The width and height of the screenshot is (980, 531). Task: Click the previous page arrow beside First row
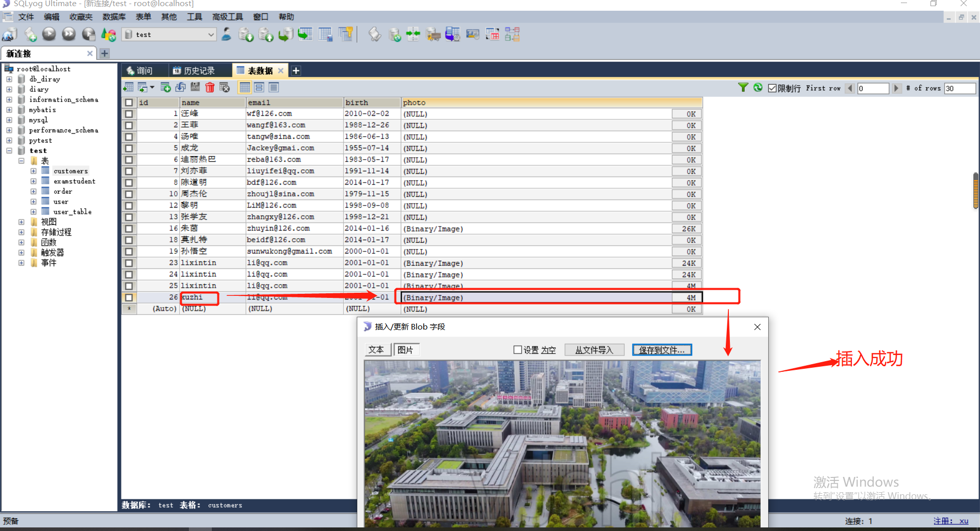coord(850,88)
